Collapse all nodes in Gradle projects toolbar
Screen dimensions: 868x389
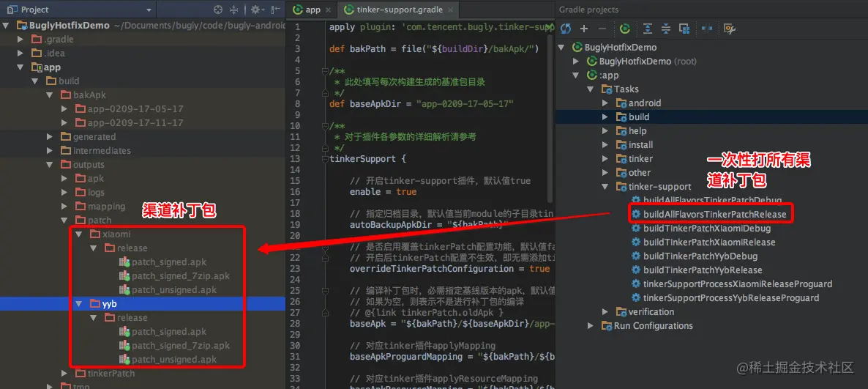(x=665, y=29)
